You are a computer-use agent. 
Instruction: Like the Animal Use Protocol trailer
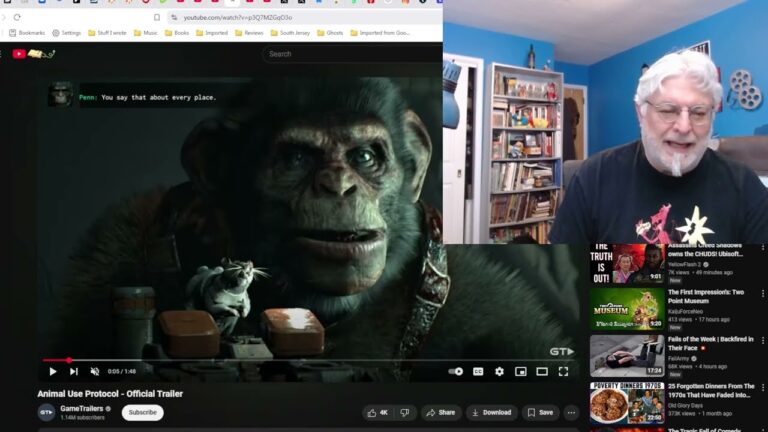tap(377, 412)
